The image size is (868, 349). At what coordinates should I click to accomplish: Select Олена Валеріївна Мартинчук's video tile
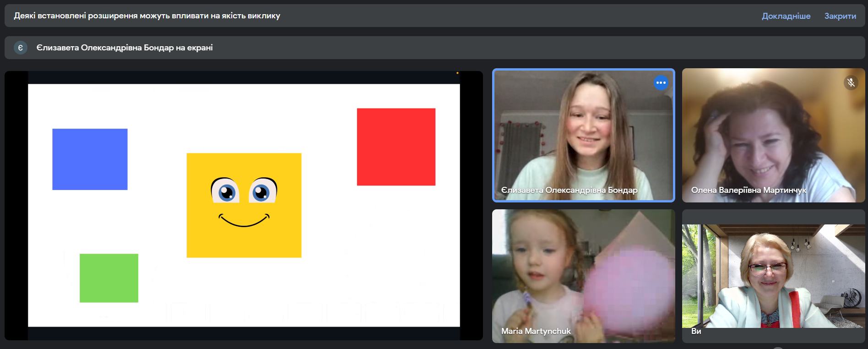pos(773,135)
